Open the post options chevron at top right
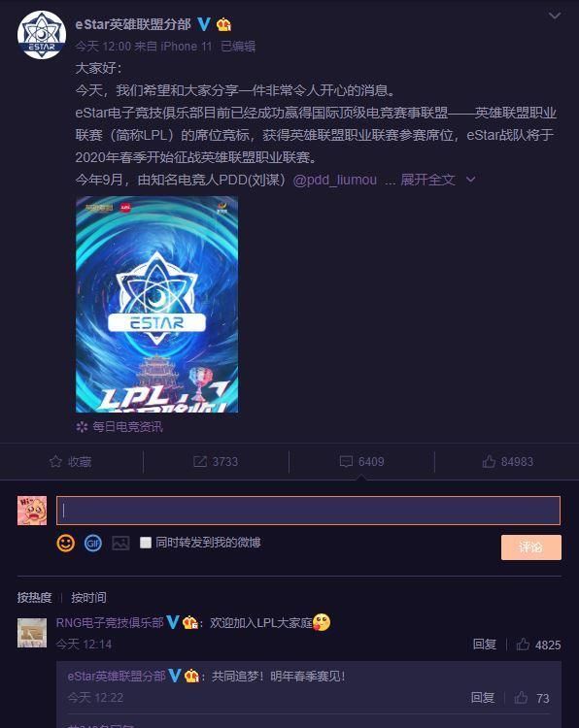Viewport: 579px width, 728px height. click(x=555, y=16)
